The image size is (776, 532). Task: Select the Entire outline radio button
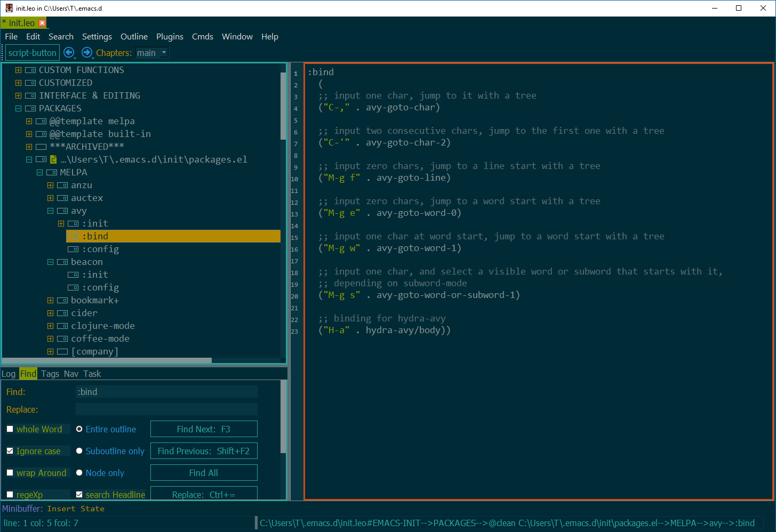(79, 429)
